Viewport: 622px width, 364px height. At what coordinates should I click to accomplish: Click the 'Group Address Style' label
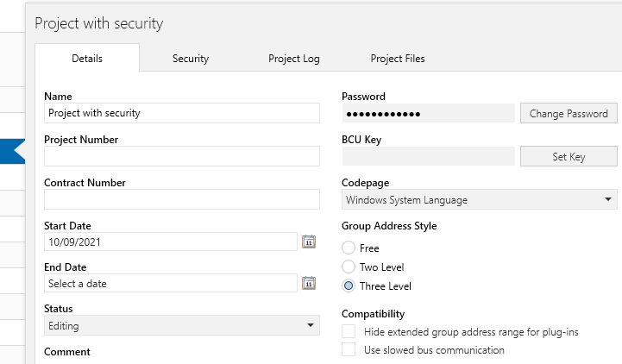[389, 226]
